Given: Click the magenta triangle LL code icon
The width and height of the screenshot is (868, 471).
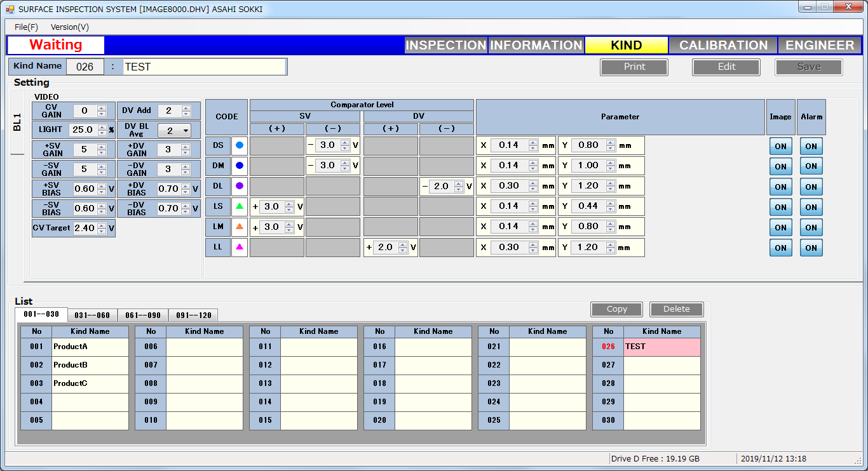Looking at the screenshot, I should [x=239, y=247].
